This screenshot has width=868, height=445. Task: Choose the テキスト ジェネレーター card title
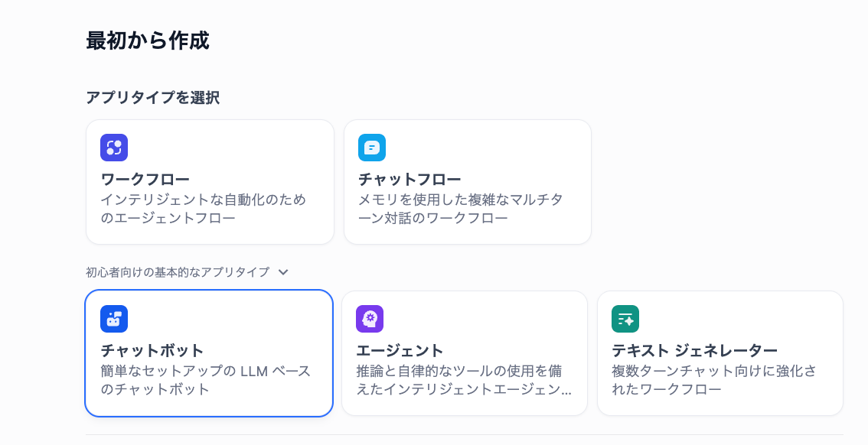click(x=694, y=351)
